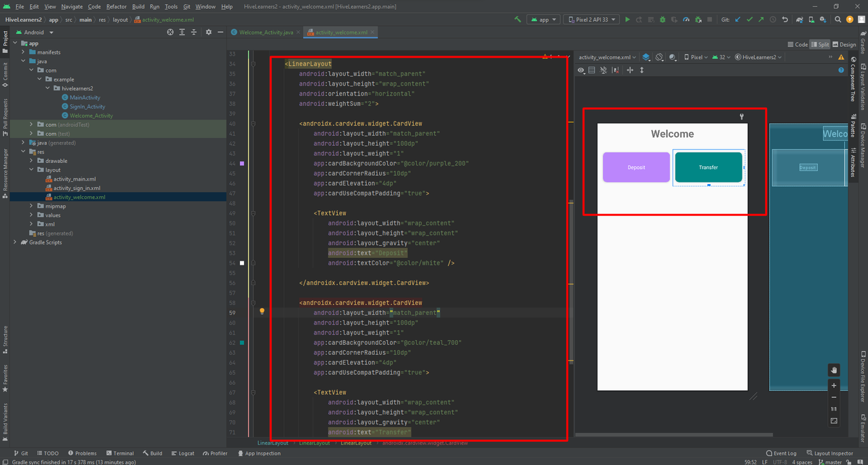Screen dimensions: 868x465
Task: Start debugging with the Debug bug icon
Action: point(663,20)
